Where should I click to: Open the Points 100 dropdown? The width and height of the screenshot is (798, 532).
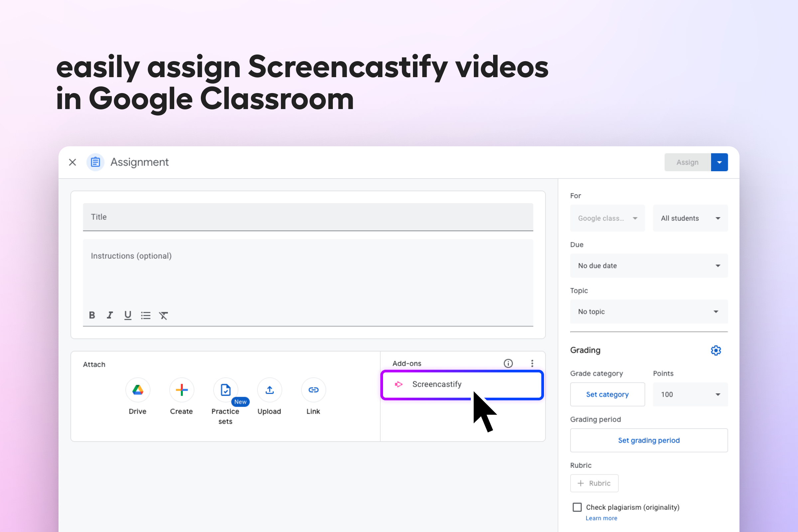coord(690,394)
